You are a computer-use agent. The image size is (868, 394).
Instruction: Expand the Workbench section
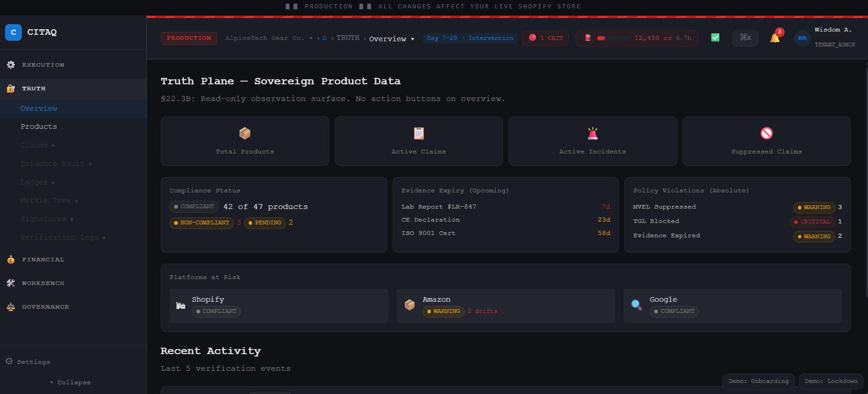[73, 283]
